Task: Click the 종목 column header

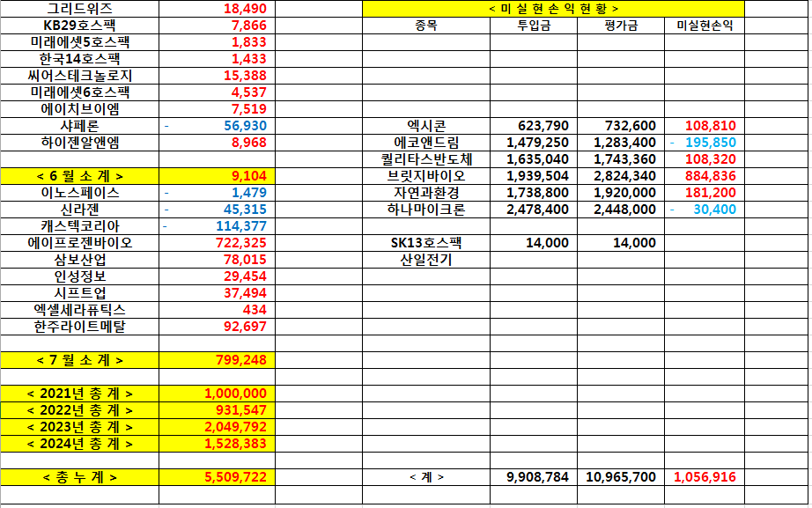Action: [x=425, y=25]
